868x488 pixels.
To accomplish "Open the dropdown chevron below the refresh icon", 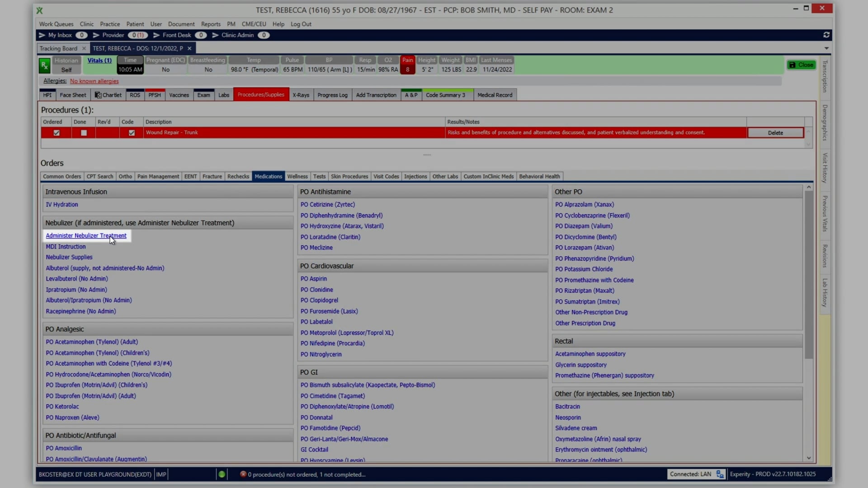I will [x=827, y=48].
